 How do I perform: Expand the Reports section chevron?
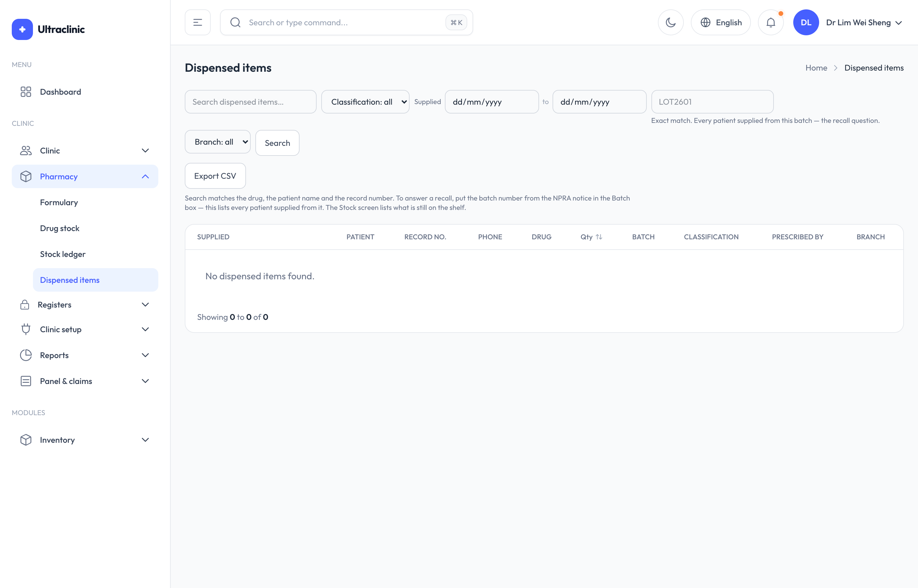point(145,355)
